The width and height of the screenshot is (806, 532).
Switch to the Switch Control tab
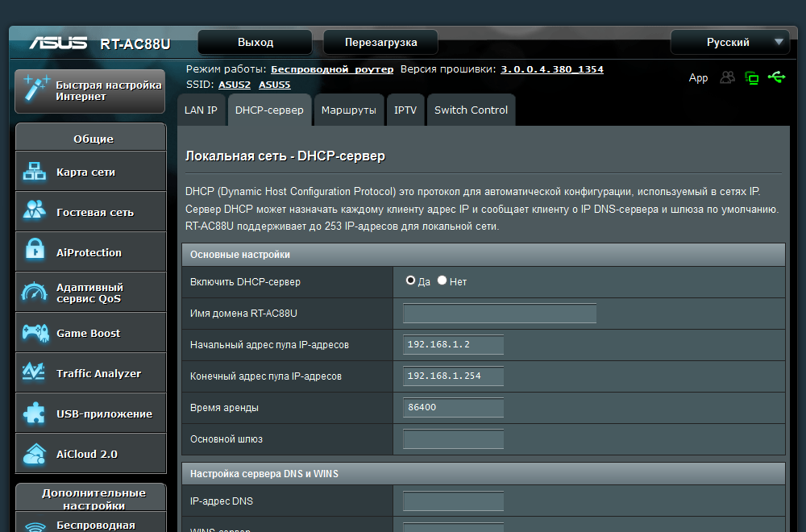471,110
